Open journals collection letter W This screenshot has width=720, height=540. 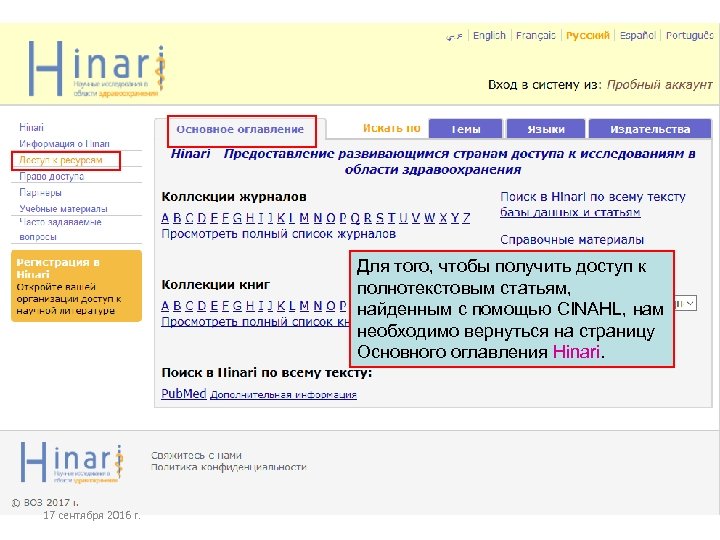point(430,218)
